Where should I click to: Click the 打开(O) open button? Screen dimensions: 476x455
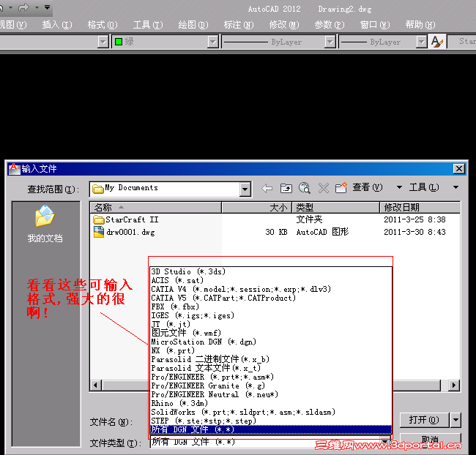[x=424, y=420]
